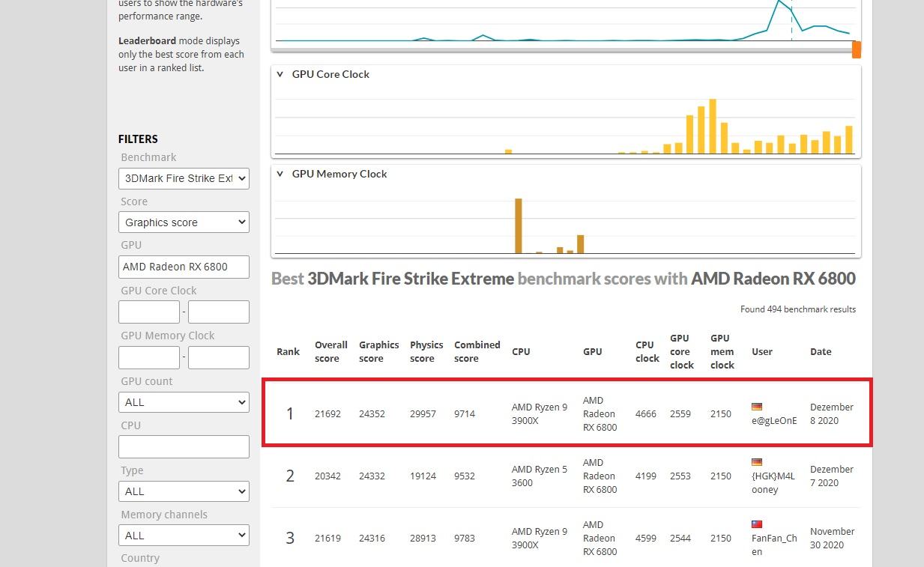Image resolution: width=924 pixels, height=567 pixels.
Task: Click the Date column header
Action: pyautogui.click(x=821, y=351)
